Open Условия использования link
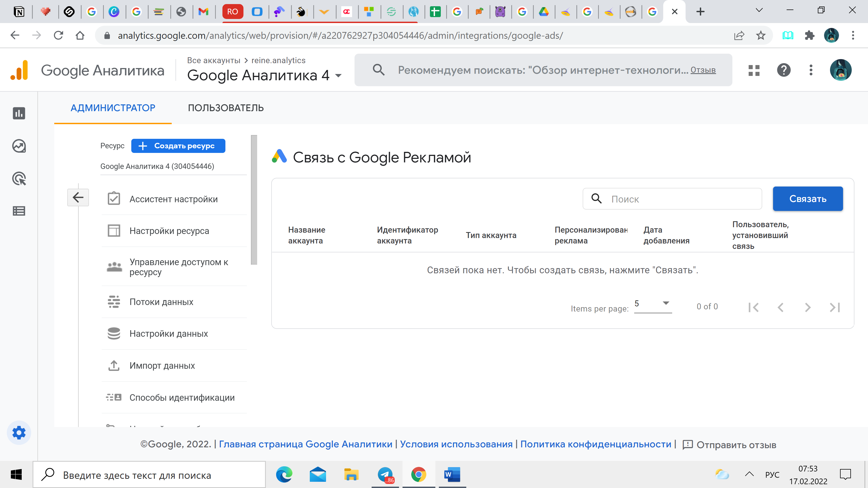This screenshot has height=488, width=868. (456, 444)
